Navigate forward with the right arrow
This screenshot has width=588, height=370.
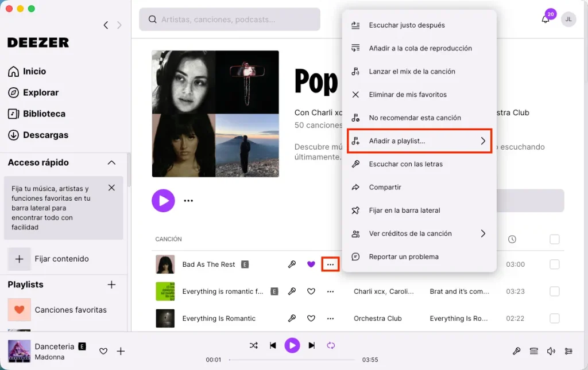pyautogui.click(x=119, y=25)
